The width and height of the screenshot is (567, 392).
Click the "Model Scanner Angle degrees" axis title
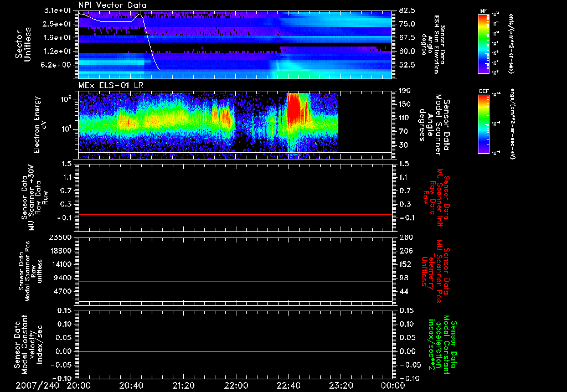pos(434,125)
